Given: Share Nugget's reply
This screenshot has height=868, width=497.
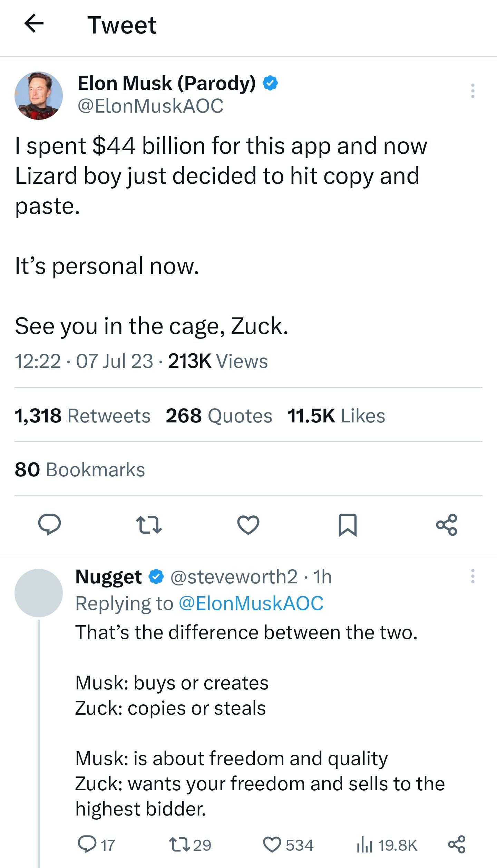Looking at the screenshot, I should point(457,845).
